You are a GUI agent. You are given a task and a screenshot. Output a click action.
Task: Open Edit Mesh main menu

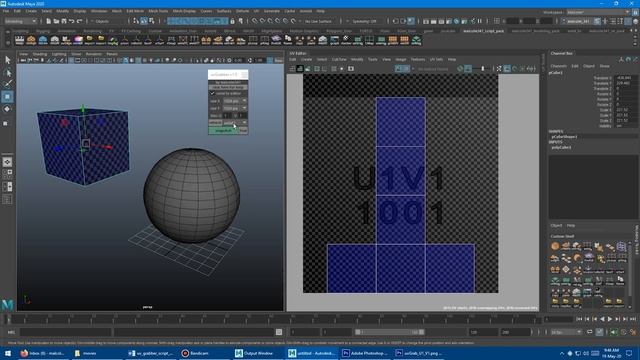click(135, 11)
